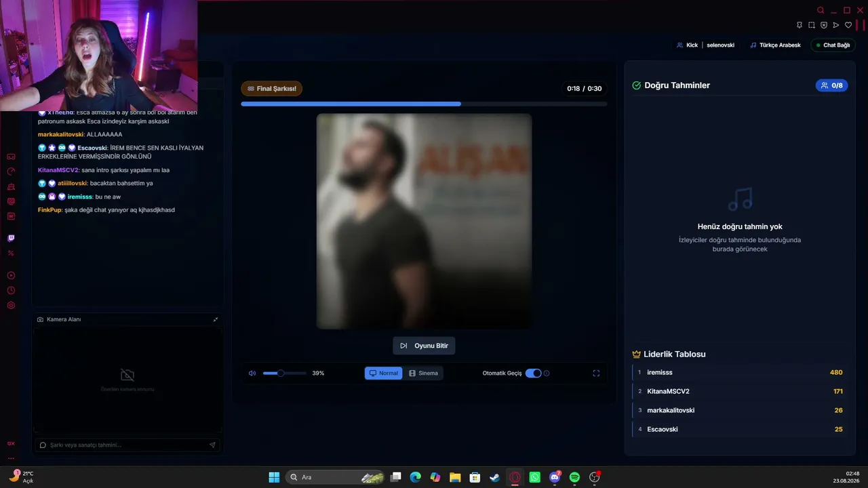The height and width of the screenshot is (488, 868).
Task: Click the 0/8 participants badge
Action: [x=831, y=85]
